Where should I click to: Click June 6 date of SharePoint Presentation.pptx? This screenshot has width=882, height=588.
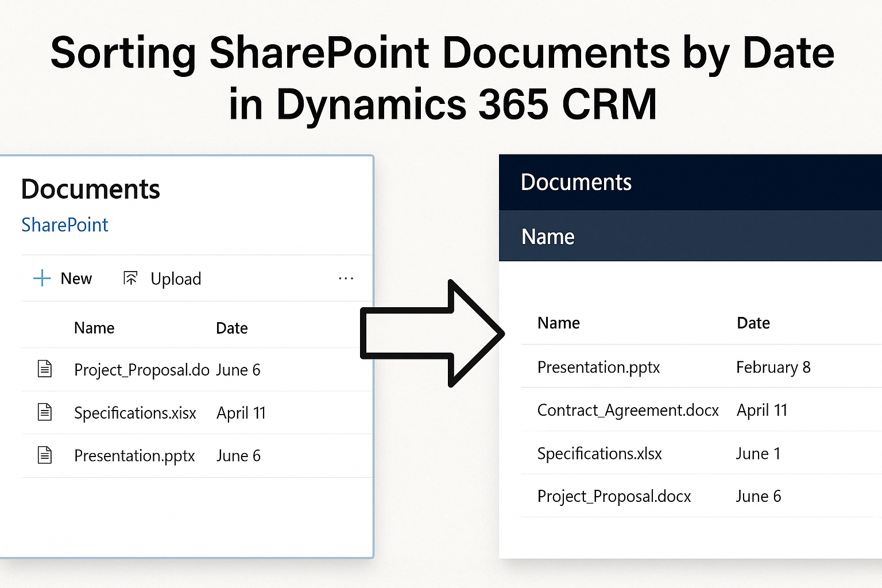pos(238,456)
